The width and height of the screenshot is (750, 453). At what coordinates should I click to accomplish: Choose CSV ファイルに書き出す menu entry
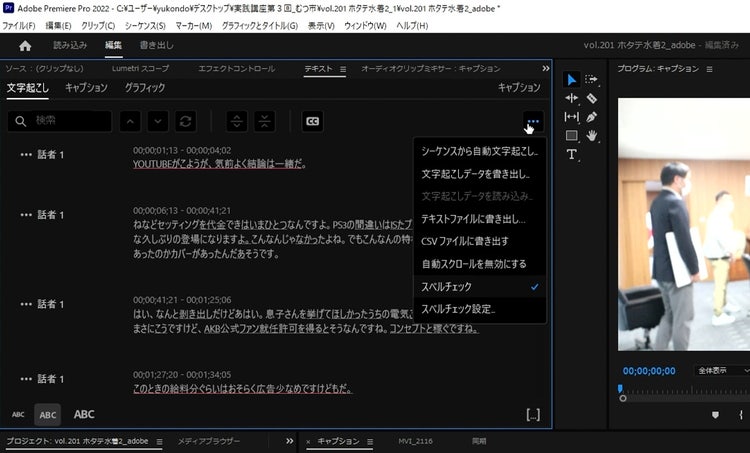pyautogui.click(x=480, y=241)
